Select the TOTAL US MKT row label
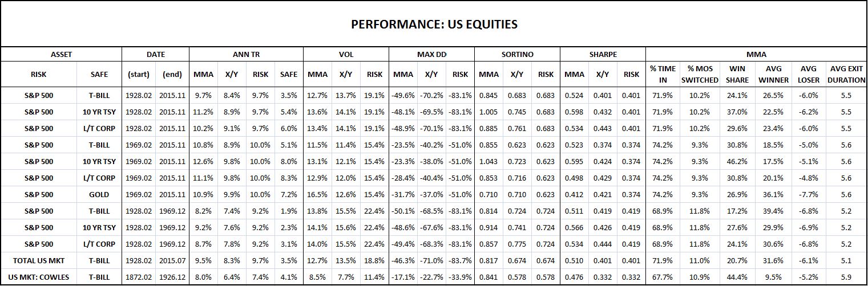 (39, 260)
